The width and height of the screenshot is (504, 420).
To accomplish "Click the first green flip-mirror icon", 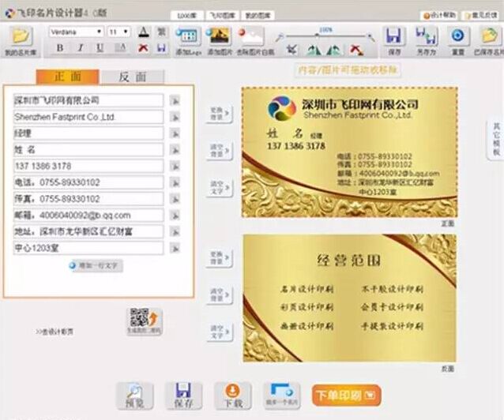I will pyautogui.click(x=314, y=50).
